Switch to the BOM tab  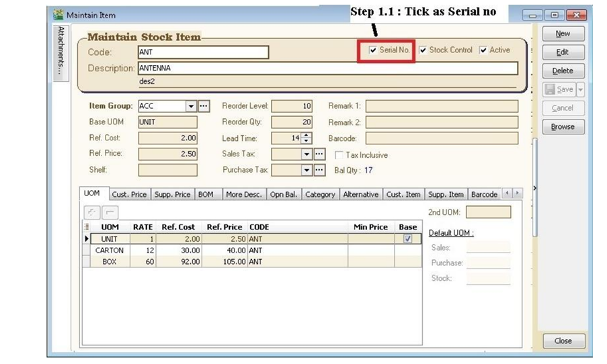pos(206,195)
